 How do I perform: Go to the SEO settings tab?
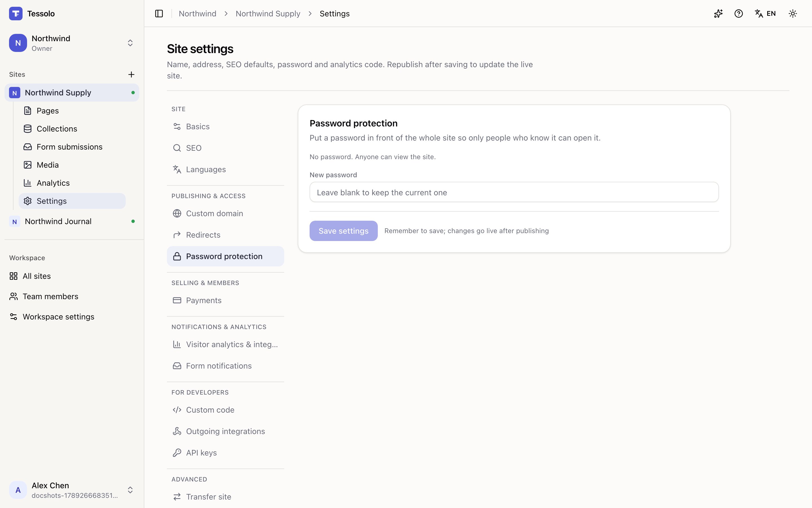[226, 148]
